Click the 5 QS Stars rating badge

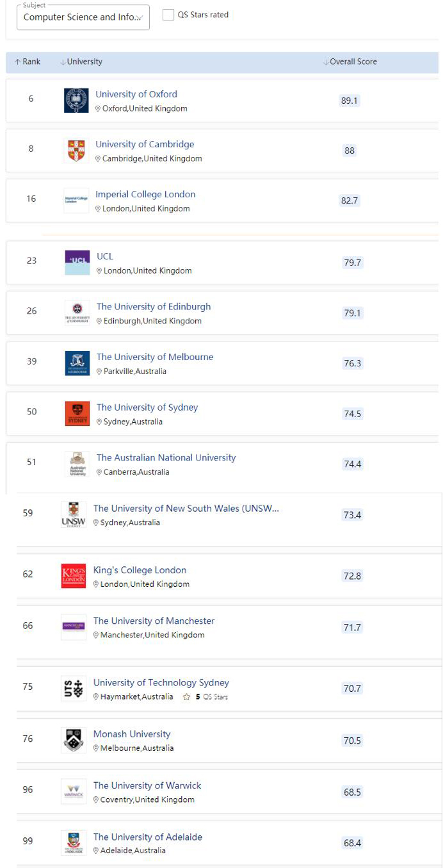(206, 697)
